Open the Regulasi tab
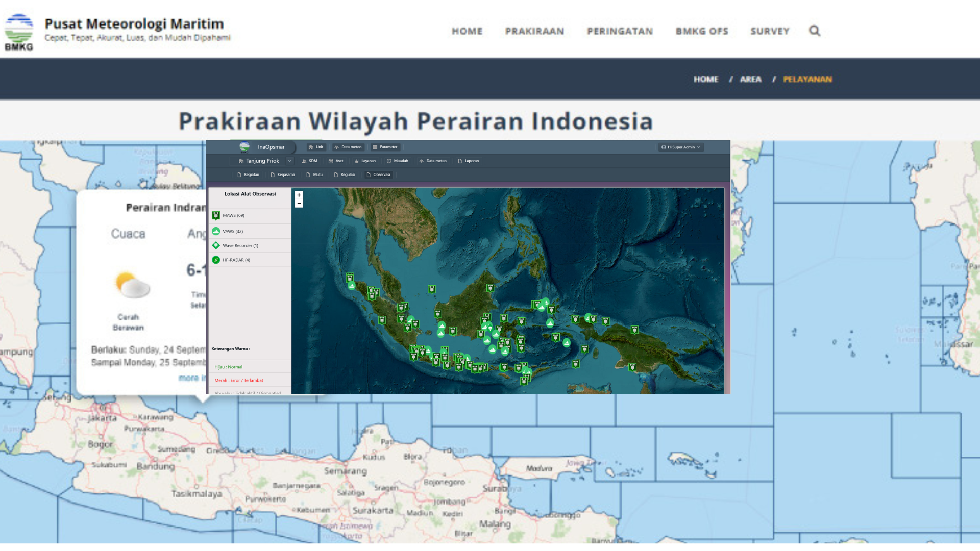The height and width of the screenshot is (551, 980). 345,174
